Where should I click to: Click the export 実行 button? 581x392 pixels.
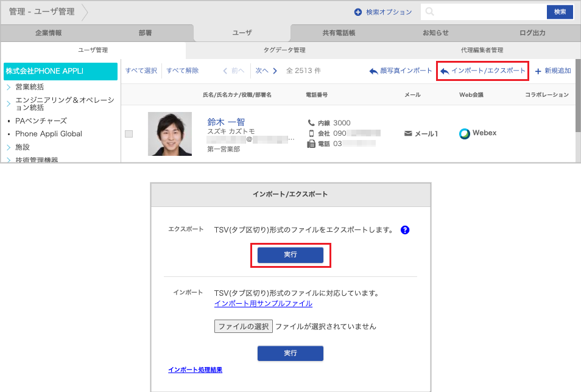pyautogui.click(x=290, y=255)
